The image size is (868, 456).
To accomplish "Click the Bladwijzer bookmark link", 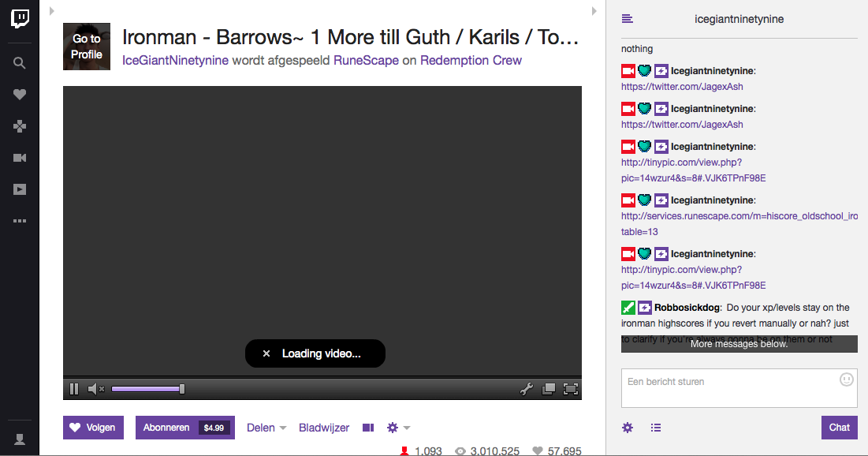I will click(324, 428).
